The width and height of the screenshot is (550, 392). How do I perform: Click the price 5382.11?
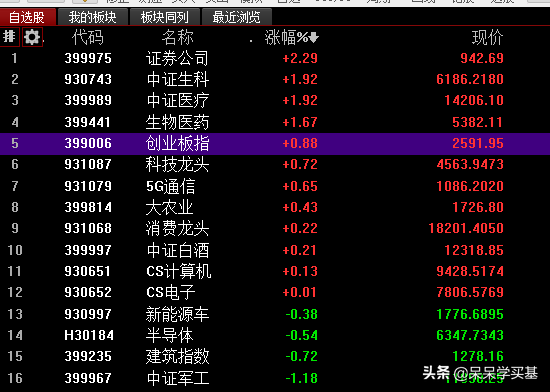[x=478, y=122]
